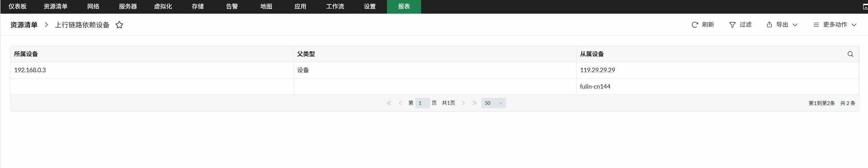Jump to the last page with double-right arrows
The image size is (868, 168).
point(474,103)
